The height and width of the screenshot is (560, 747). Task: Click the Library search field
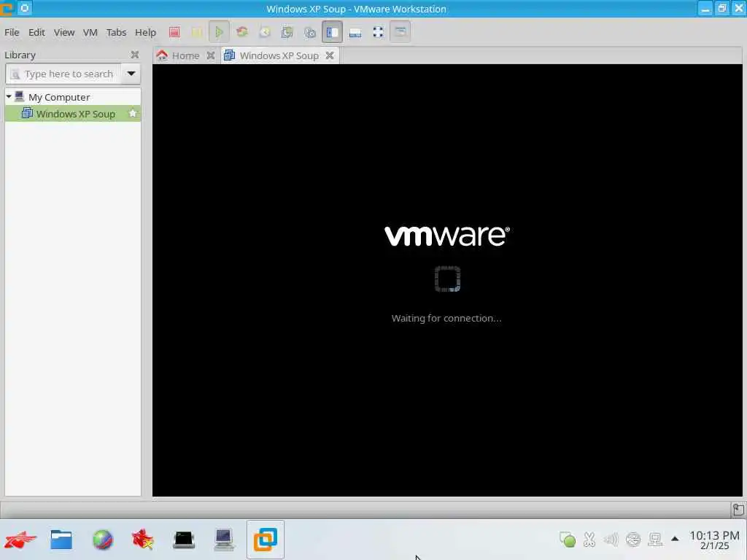coord(63,74)
